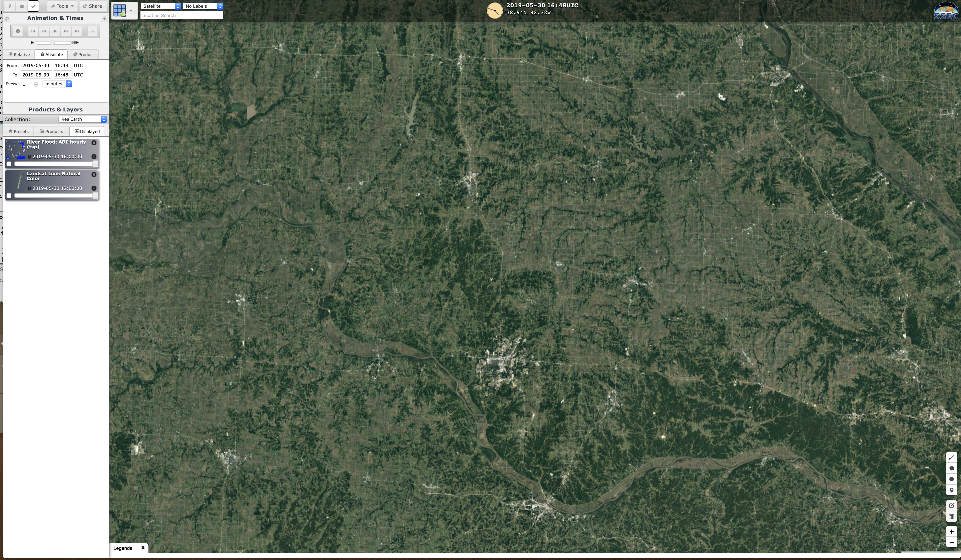
Task: Click the refresh icon beside Animation & Times
Action: [x=7, y=18]
